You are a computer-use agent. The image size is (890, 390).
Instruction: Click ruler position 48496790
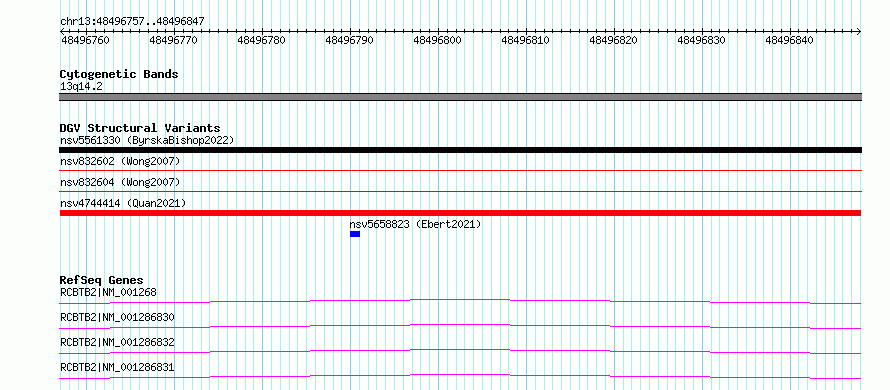[349, 40]
